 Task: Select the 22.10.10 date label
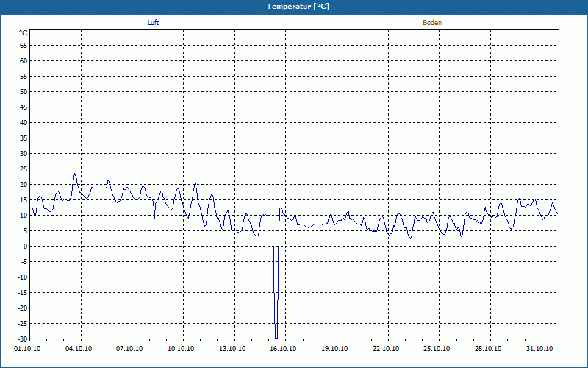[386, 349]
